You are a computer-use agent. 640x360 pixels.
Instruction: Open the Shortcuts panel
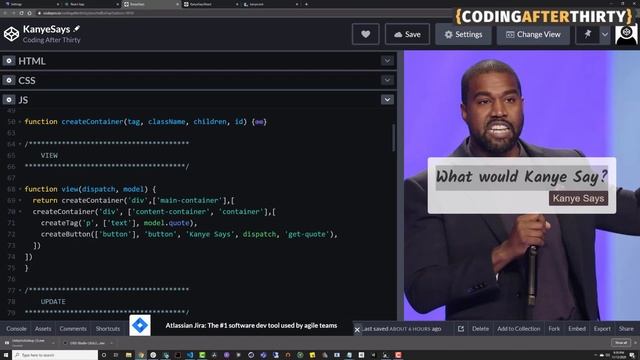(x=108, y=329)
